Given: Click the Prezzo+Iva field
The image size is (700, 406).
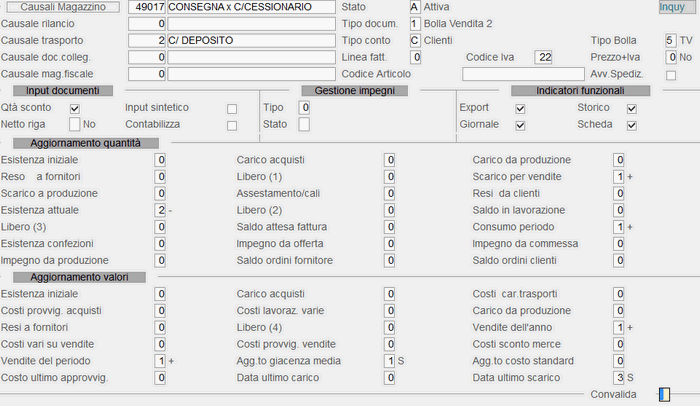Looking at the screenshot, I should coord(671,57).
